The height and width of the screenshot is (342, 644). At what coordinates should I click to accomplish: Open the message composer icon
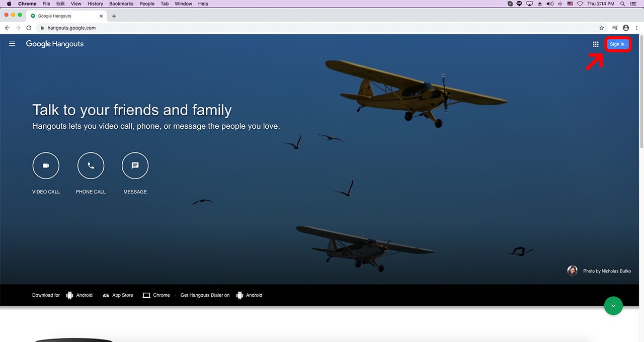[x=135, y=165]
